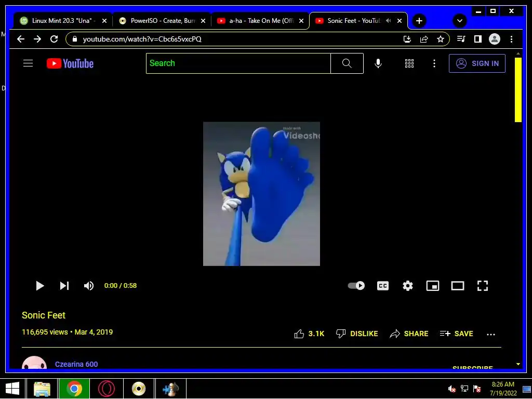Open more actions ellipsis below video
The width and height of the screenshot is (532, 399).
click(490, 335)
